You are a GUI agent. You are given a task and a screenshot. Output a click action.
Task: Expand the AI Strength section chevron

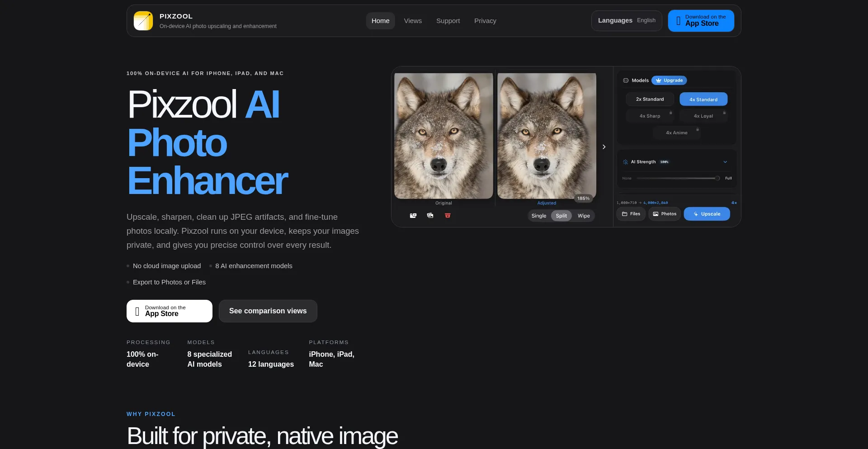(x=725, y=162)
